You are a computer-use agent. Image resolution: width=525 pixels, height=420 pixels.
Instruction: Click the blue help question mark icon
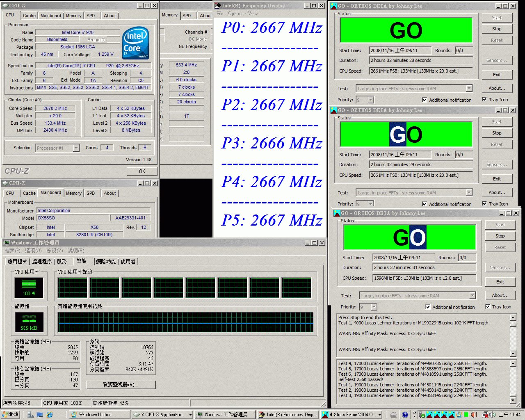tap(405, 415)
